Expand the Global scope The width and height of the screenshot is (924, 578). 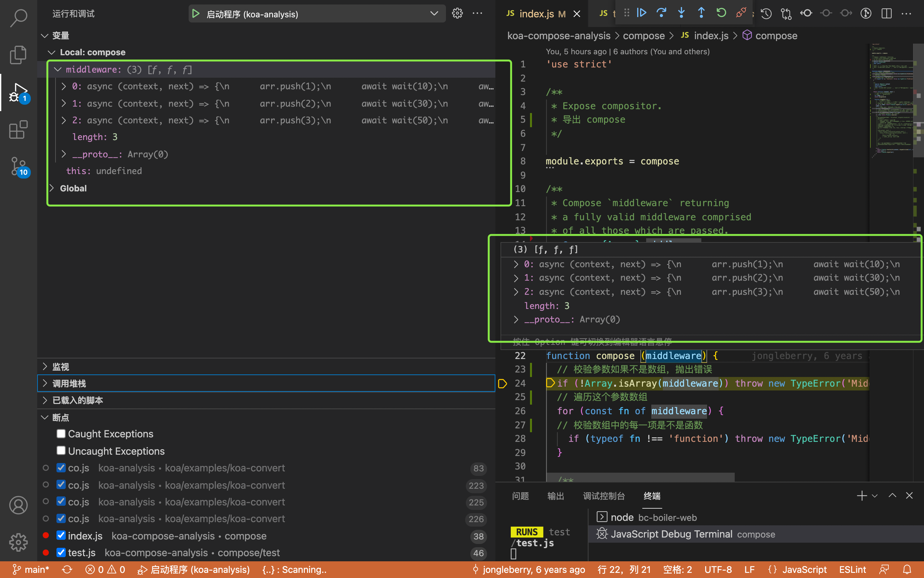[x=52, y=188]
